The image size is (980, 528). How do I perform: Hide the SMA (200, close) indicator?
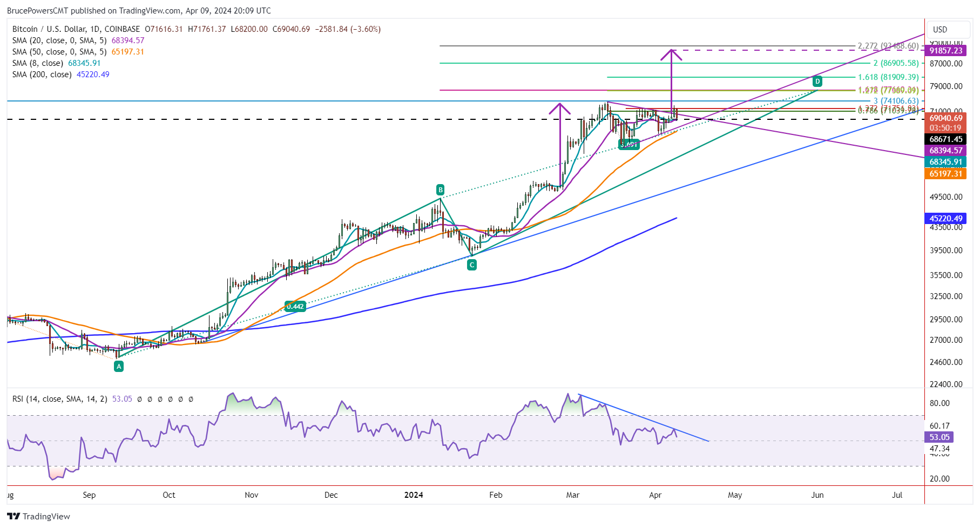tap(41, 75)
